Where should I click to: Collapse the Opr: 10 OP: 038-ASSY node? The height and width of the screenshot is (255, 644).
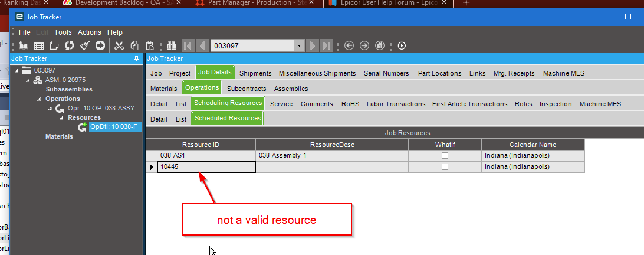[50, 109]
